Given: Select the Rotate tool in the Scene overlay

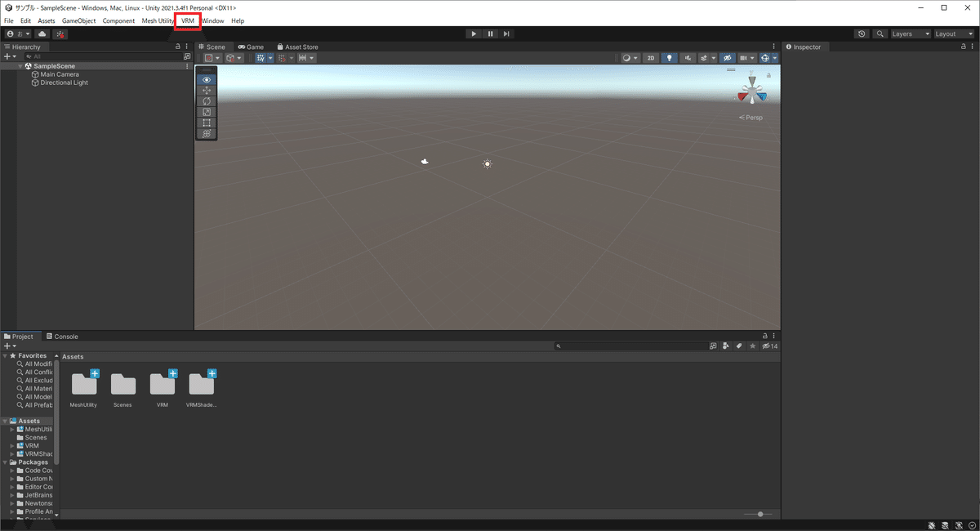Looking at the screenshot, I should tap(207, 100).
